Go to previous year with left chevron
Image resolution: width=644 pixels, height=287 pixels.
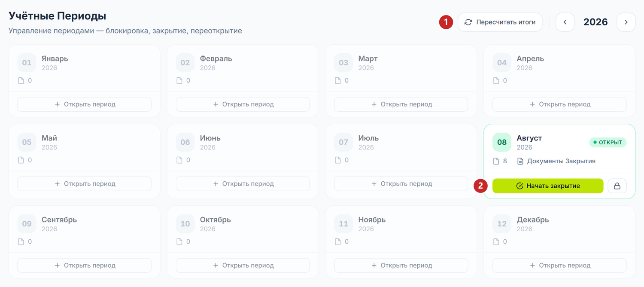point(565,22)
